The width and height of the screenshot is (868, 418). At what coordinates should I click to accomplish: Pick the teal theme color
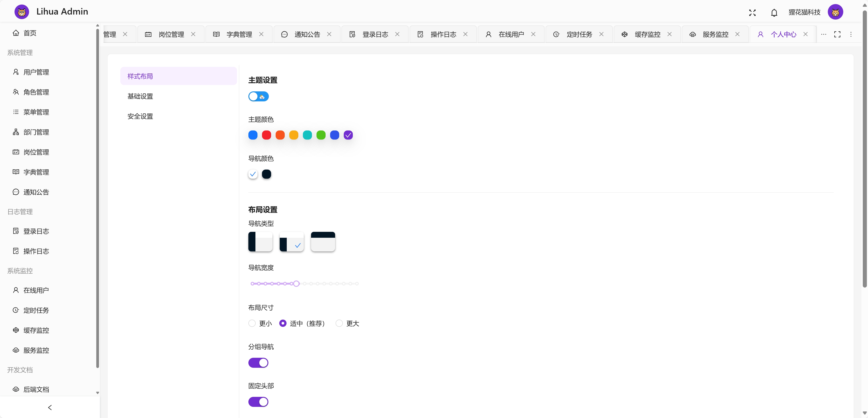(x=307, y=135)
